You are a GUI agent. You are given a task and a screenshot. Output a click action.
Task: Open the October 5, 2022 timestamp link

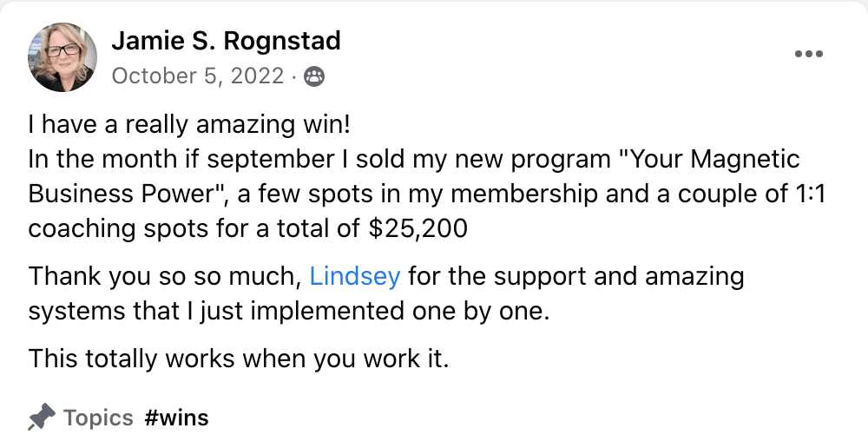click(x=198, y=76)
